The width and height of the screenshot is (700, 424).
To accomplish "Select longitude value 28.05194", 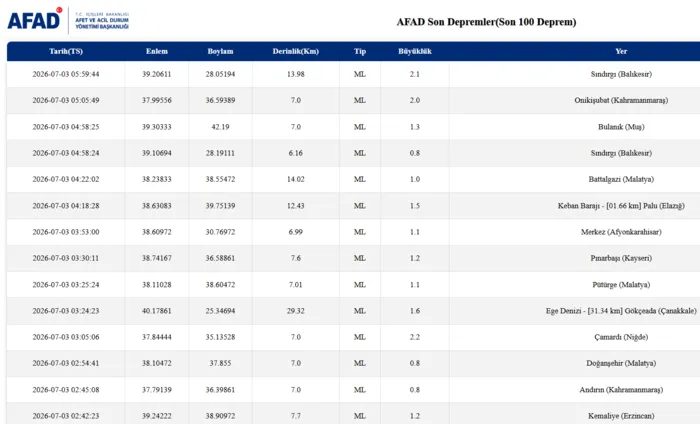I will [220, 74].
